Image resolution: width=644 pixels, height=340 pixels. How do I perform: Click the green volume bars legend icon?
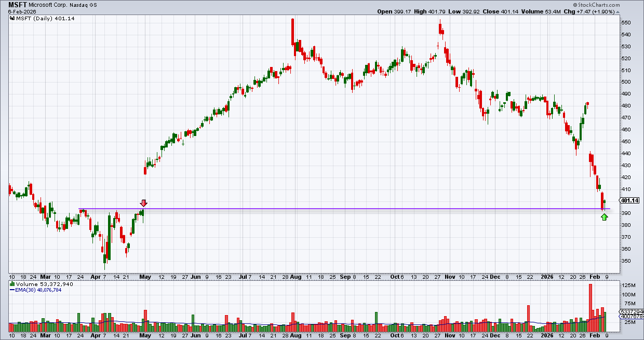click(x=12, y=284)
